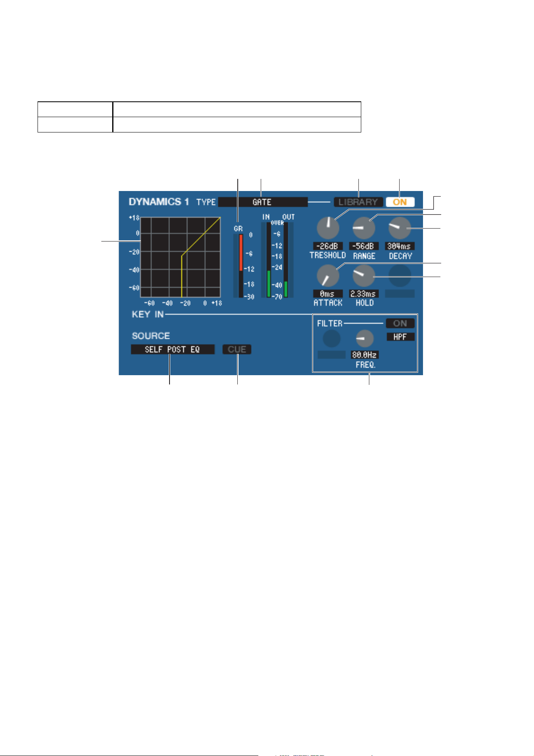
Task: Select the 2.33ms hold value box
Action: pyautogui.click(x=364, y=294)
